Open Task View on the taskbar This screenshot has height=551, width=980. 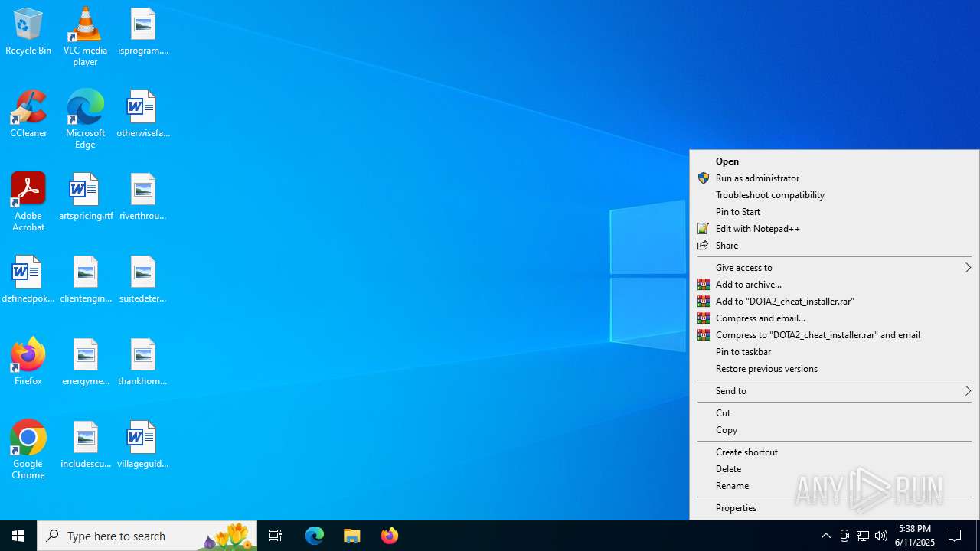click(x=276, y=536)
